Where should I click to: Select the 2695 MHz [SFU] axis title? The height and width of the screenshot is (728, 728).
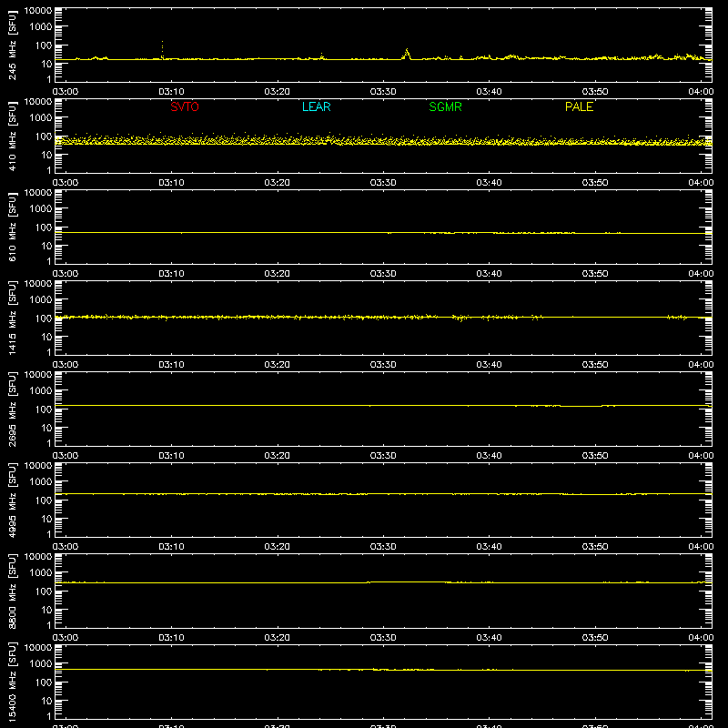tap(13, 409)
